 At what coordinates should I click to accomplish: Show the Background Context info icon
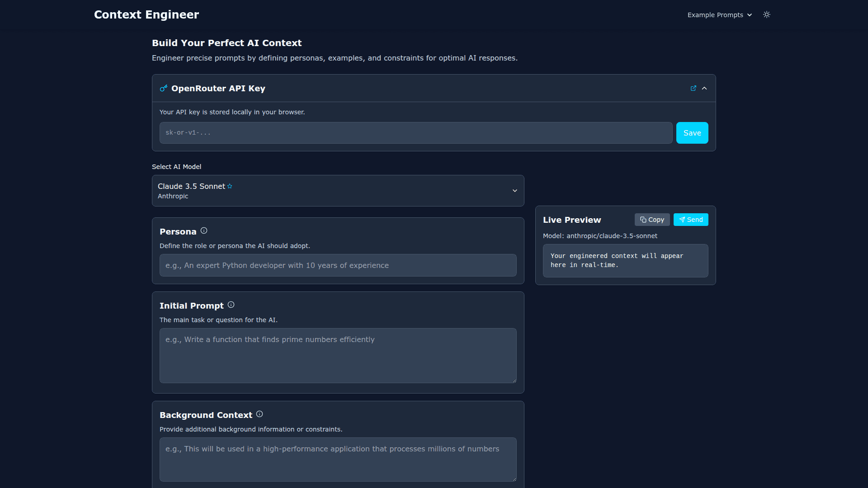coord(259,414)
